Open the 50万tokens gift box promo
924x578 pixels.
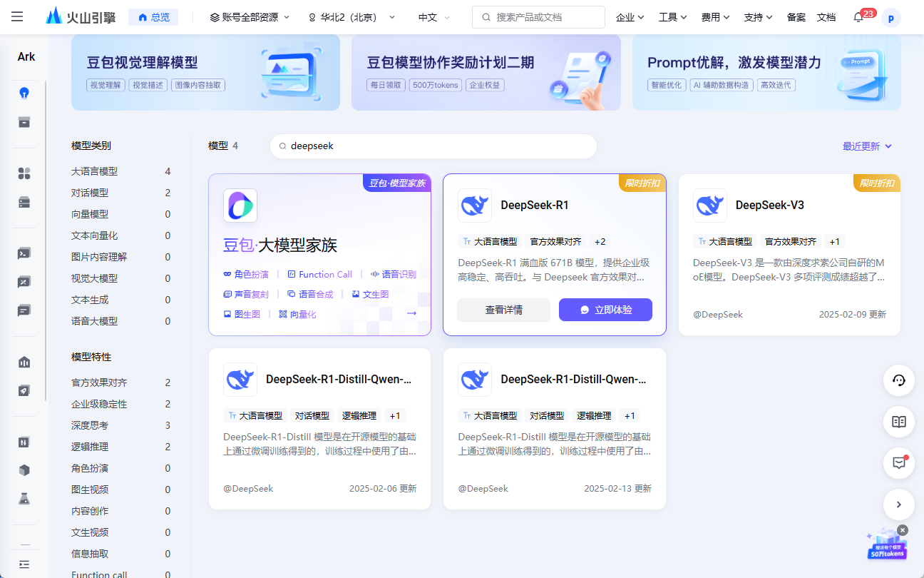[886, 545]
